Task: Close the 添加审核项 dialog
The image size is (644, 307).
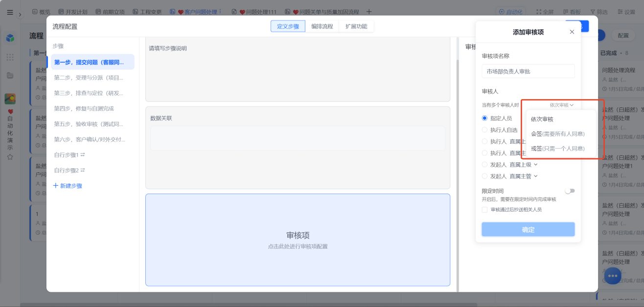Action: click(572, 32)
